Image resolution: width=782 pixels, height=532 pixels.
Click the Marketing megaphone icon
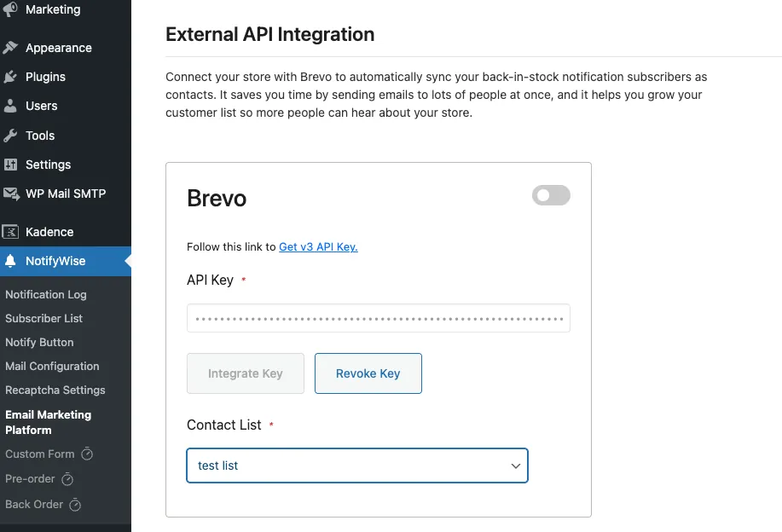(10, 10)
